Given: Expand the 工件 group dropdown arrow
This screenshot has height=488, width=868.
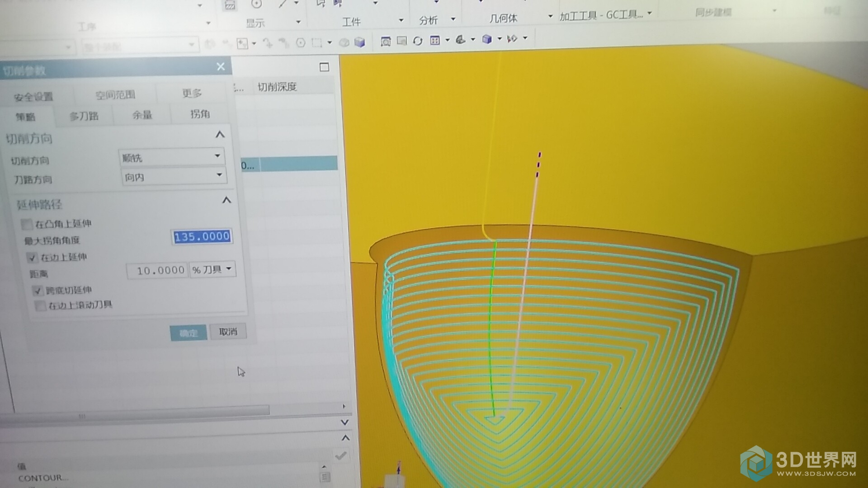Looking at the screenshot, I should tap(401, 20).
